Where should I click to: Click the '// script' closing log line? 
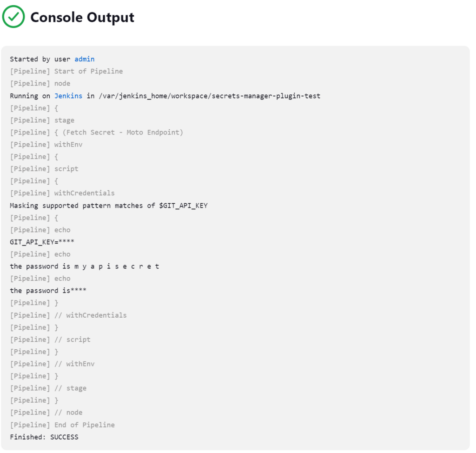tap(50, 340)
